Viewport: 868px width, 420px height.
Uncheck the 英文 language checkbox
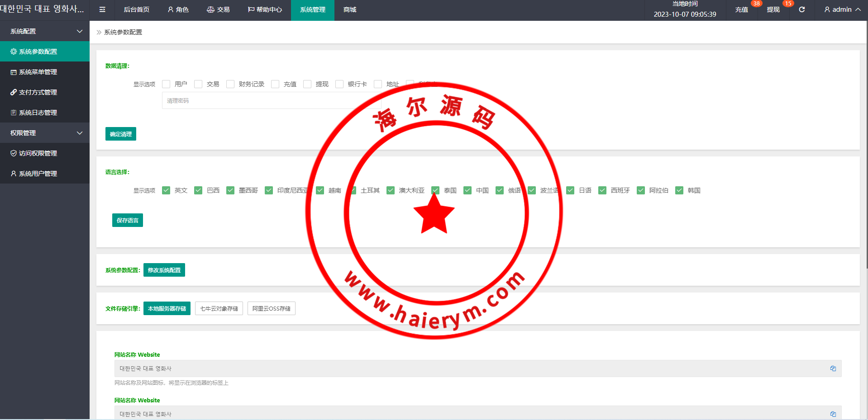[x=166, y=190]
